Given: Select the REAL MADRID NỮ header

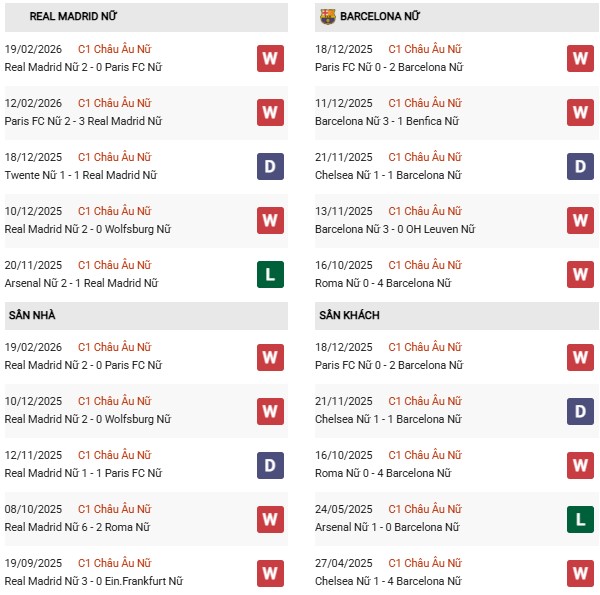Looking at the screenshot, I should point(70,17).
